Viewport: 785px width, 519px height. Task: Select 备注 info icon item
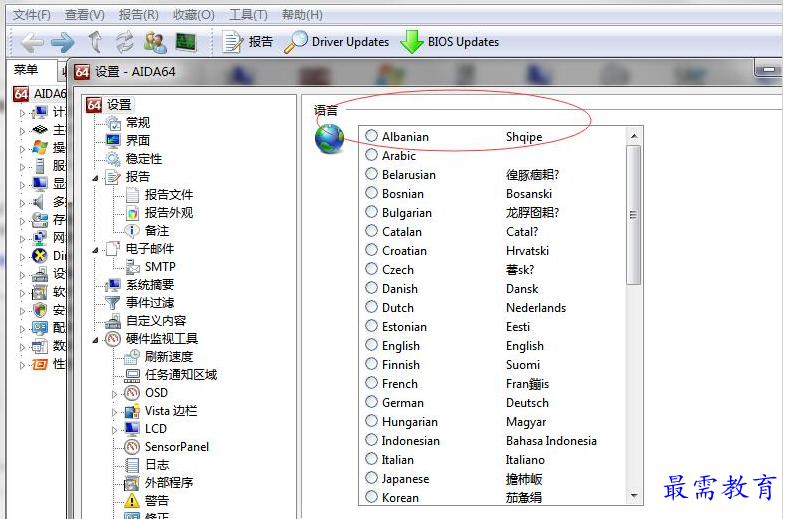coord(132,231)
